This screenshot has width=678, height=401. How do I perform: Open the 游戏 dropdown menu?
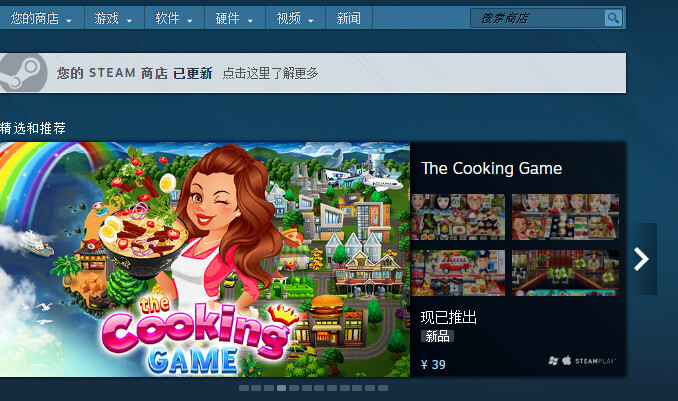pyautogui.click(x=114, y=18)
